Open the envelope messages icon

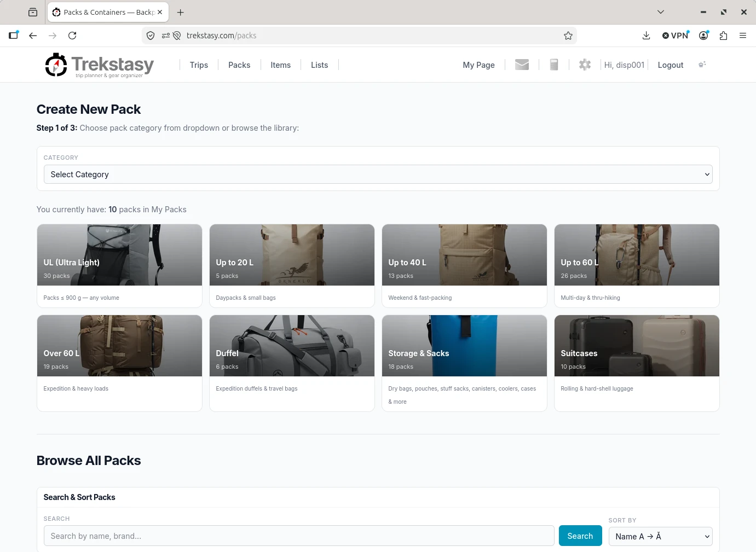coord(522,65)
